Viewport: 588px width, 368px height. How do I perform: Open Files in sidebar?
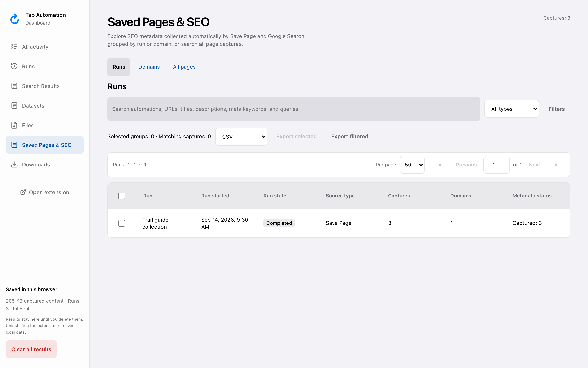(x=45, y=125)
